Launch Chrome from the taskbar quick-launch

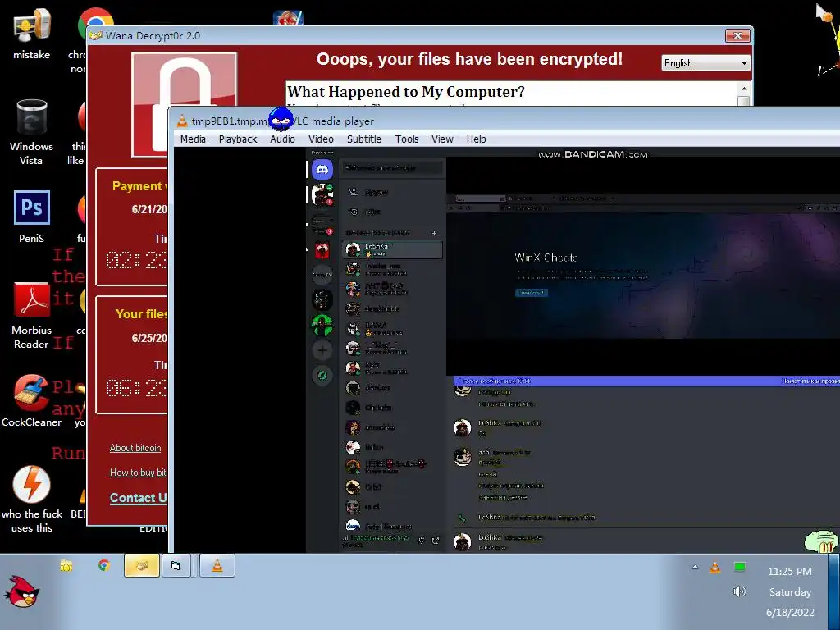click(104, 566)
